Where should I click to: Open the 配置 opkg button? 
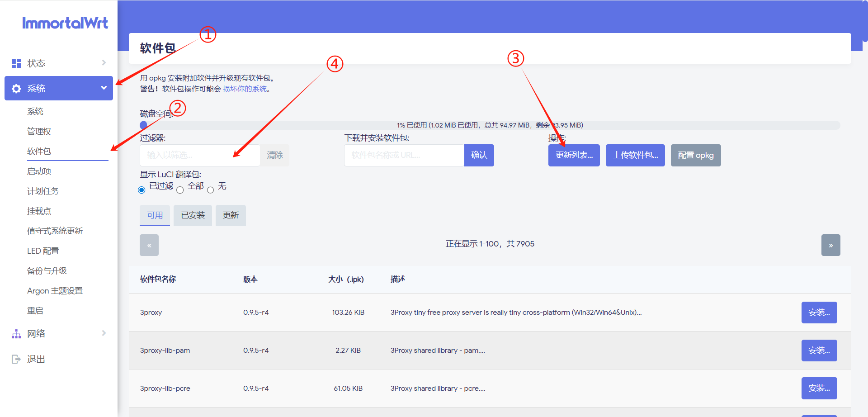[695, 155]
